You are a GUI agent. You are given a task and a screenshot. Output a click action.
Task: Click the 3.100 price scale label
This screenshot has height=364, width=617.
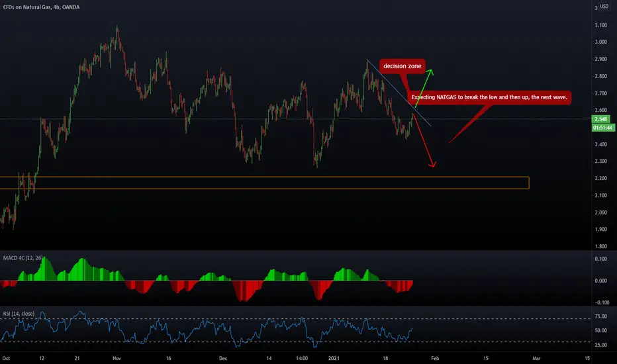(x=601, y=25)
